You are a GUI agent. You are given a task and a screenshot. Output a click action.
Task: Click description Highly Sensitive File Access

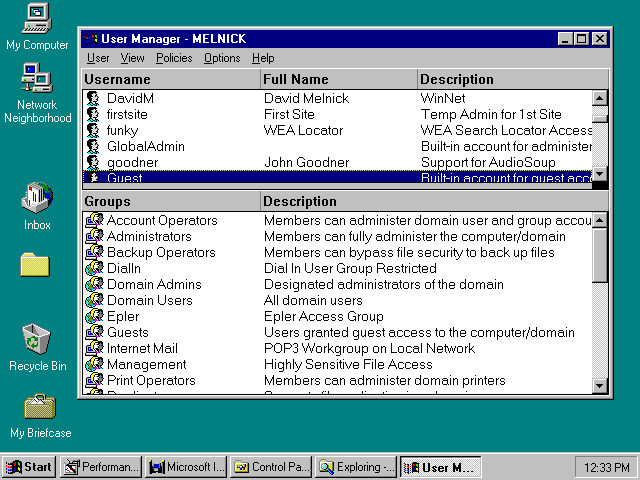point(348,364)
